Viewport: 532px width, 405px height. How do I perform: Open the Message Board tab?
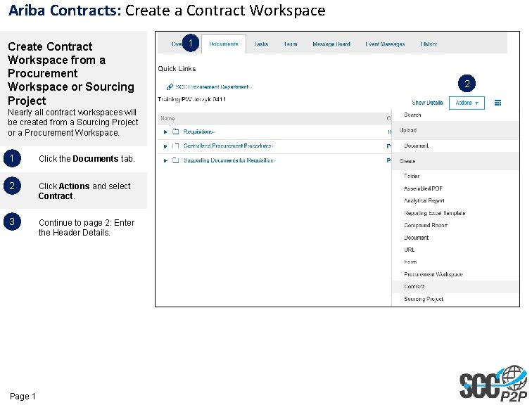[331, 44]
